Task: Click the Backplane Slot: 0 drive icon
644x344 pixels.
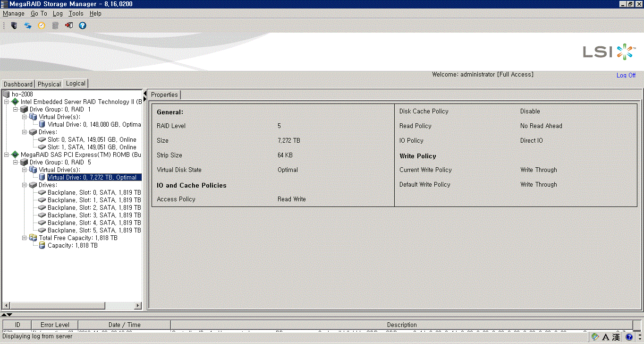Action: coord(42,192)
